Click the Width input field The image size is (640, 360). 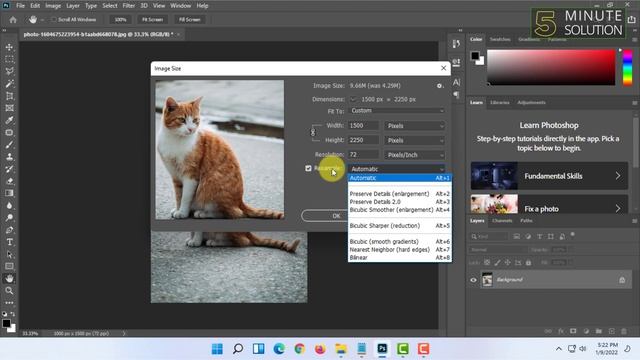[x=363, y=126]
